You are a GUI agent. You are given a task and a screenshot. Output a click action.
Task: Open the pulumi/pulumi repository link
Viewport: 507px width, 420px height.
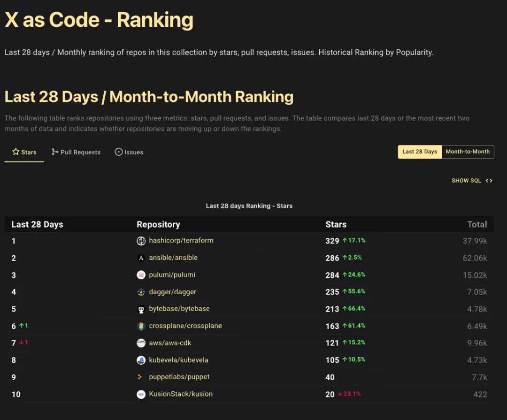coord(172,275)
